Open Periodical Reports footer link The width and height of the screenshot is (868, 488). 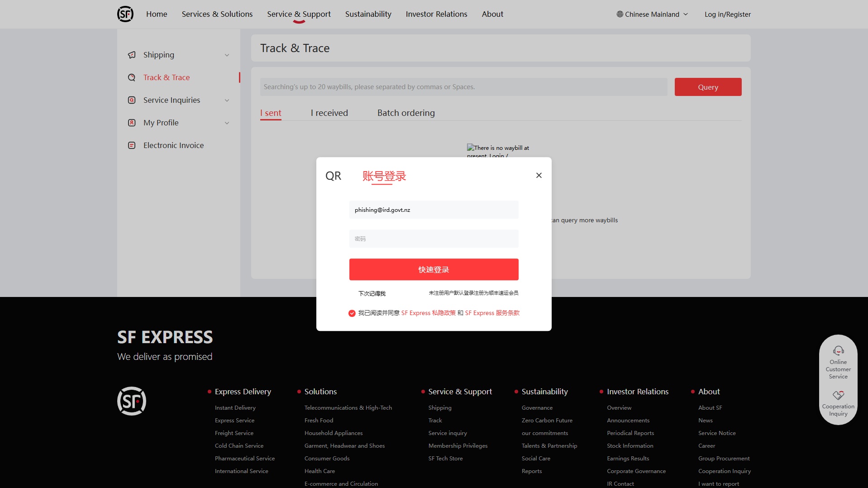point(630,433)
